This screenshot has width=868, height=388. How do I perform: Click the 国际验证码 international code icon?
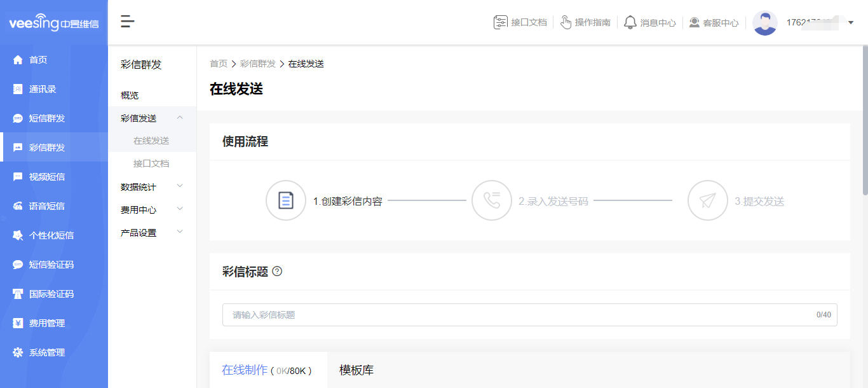pyautogui.click(x=18, y=293)
